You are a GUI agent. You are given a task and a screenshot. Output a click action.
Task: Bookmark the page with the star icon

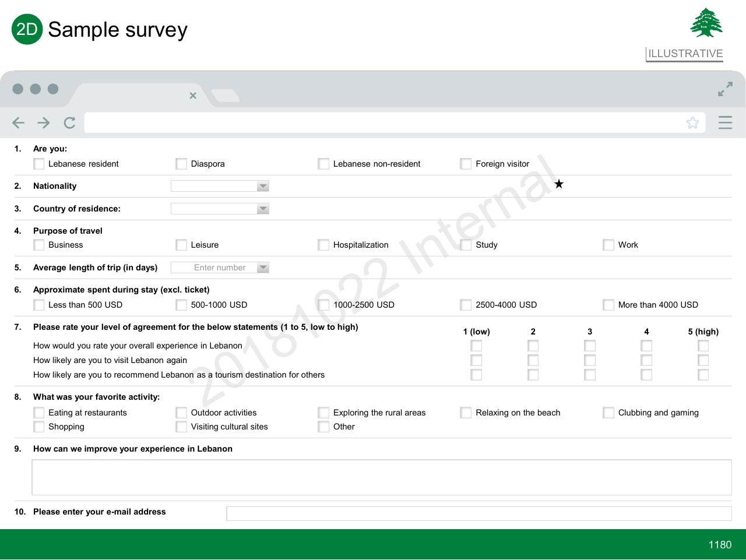(692, 122)
